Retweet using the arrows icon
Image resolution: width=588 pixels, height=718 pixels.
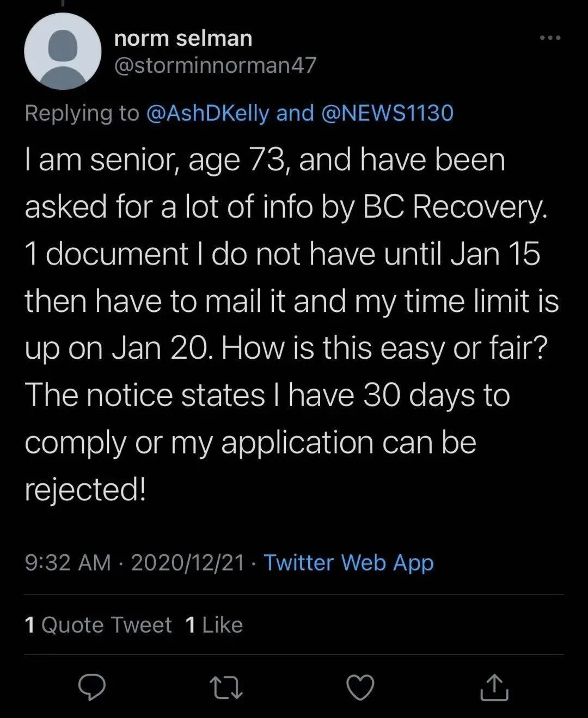click(226, 688)
